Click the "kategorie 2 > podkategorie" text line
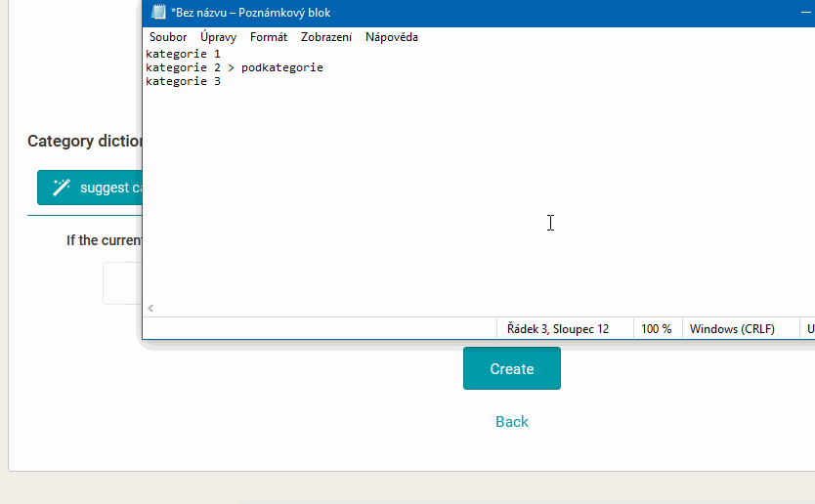This screenshot has width=815, height=504. coord(235,67)
